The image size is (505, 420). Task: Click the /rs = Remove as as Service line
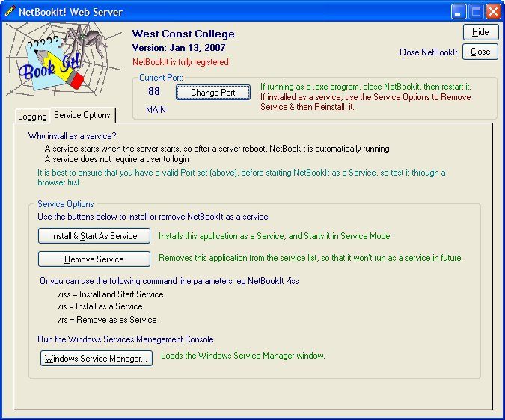(x=107, y=320)
